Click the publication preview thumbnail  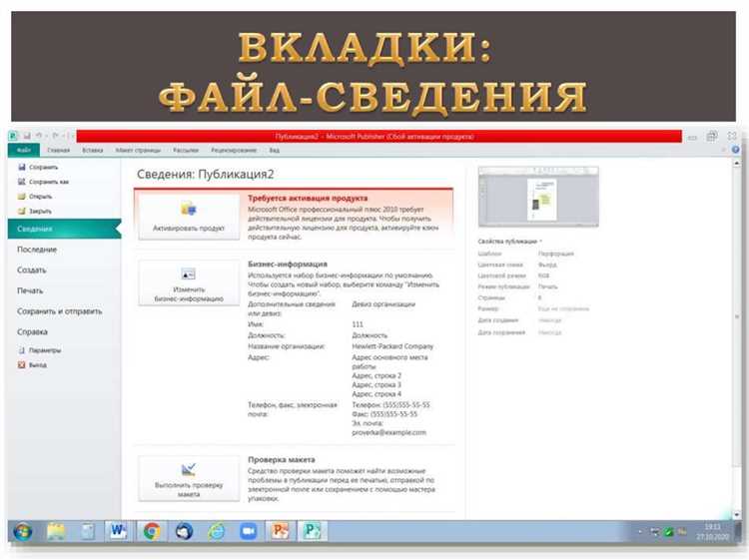point(538,197)
